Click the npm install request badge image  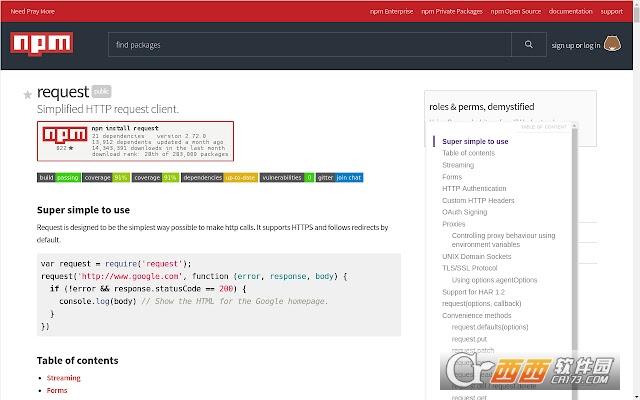coord(135,141)
